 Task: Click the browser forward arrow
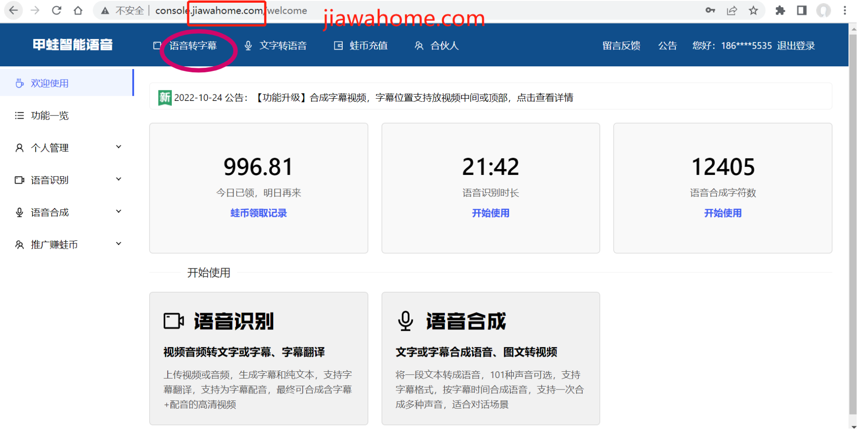(35, 10)
